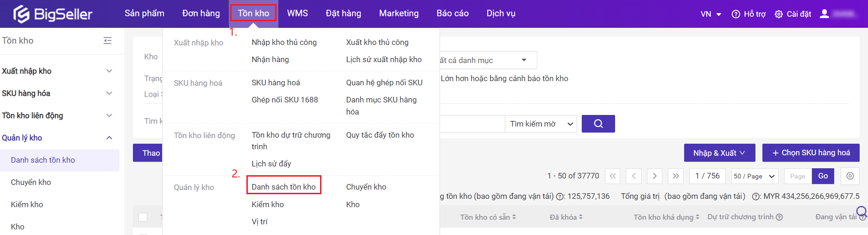This screenshot has height=235, width=868.
Task: Click Chọn SKU hàng hoá button
Action: (811, 152)
